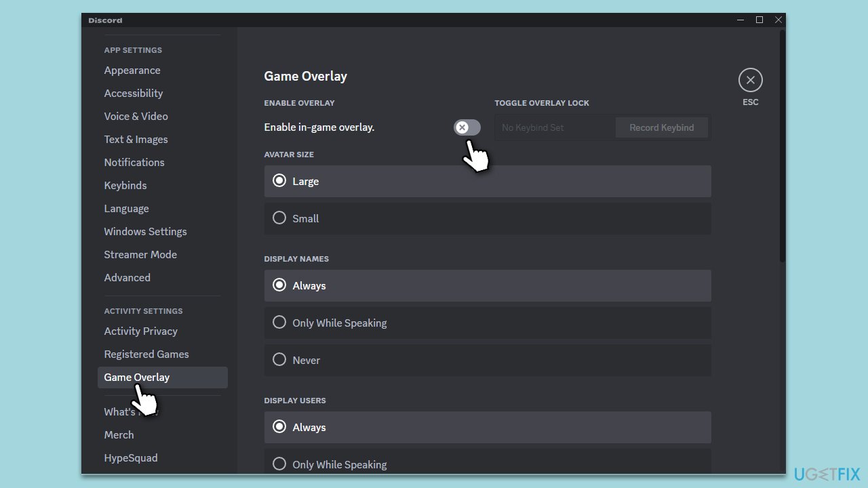Click the settings page vertical scrollbar
Image resolution: width=868 pixels, height=488 pixels.
(x=783, y=146)
